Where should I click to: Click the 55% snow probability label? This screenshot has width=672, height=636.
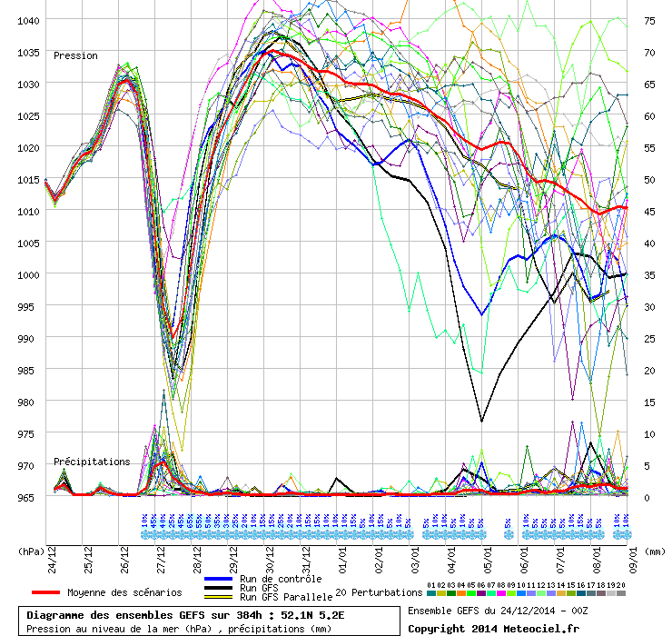pyautogui.click(x=199, y=521)
